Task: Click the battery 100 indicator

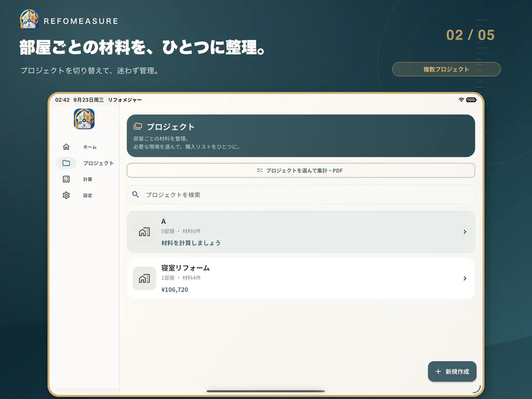Action: 471,100
